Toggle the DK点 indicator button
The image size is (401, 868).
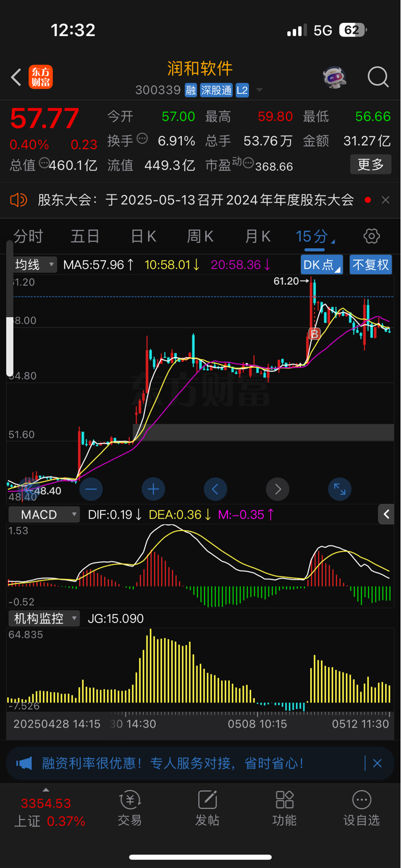point(322,265)
